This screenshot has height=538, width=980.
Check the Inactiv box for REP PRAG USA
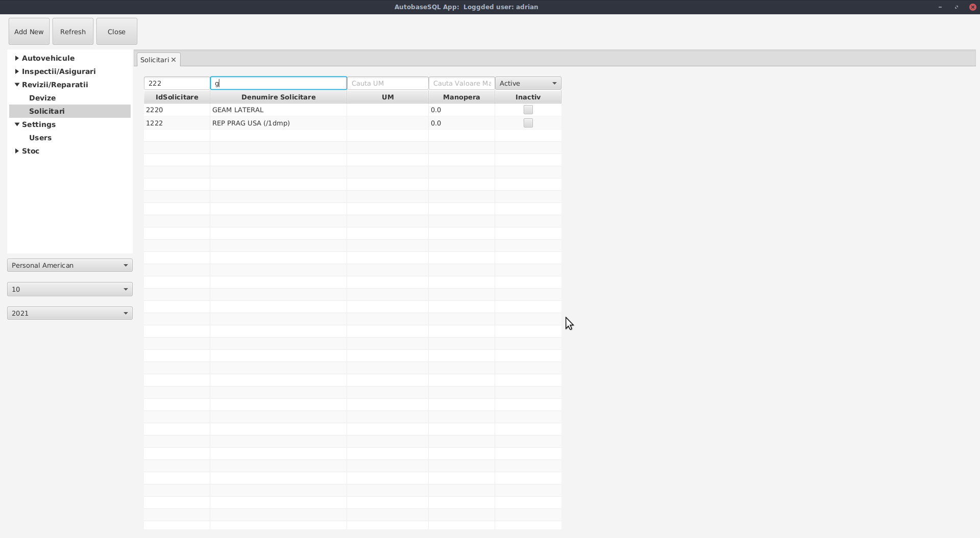click(x=528, y=123)
